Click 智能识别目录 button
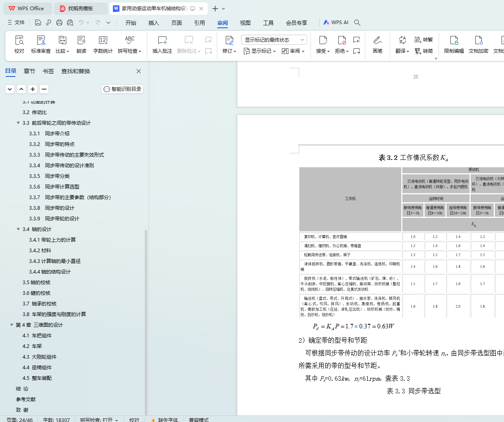 122,89
